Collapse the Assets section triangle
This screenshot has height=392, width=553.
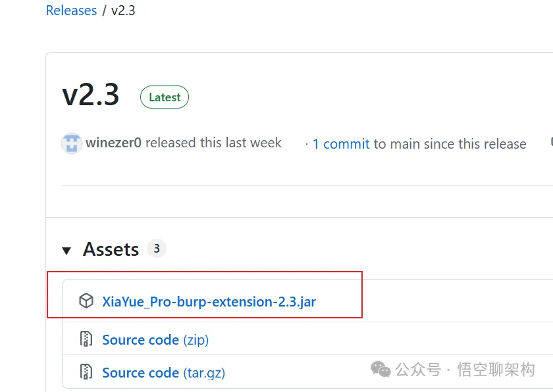(66, 250)
